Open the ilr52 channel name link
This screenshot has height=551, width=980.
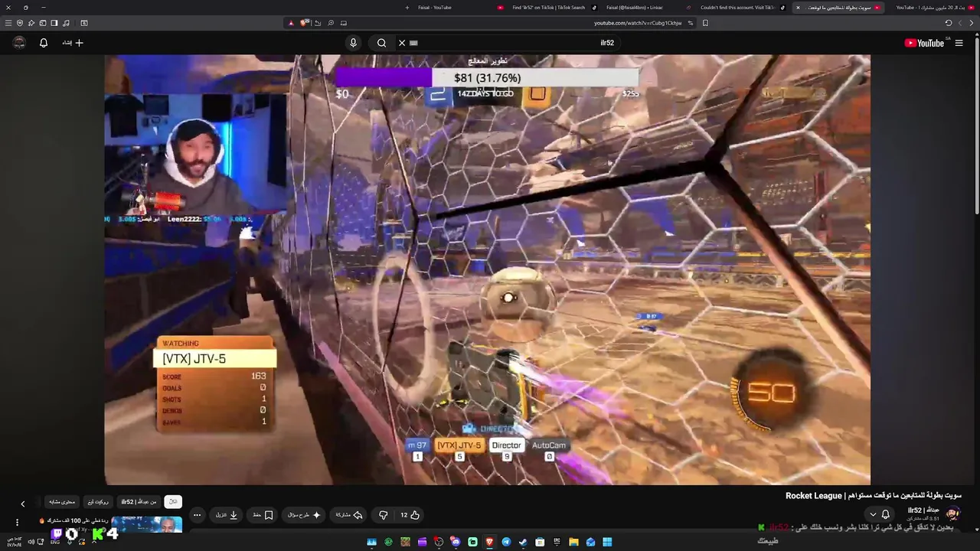pos(923,510)
